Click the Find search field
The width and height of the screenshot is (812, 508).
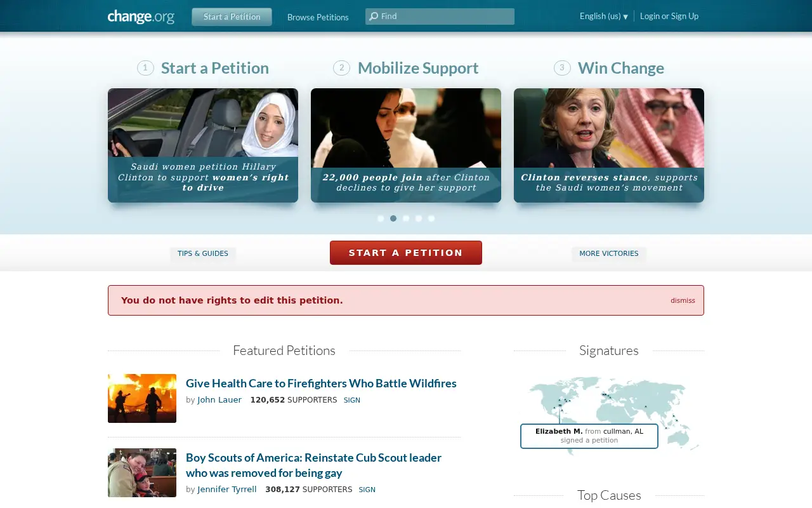pos(440,17)
